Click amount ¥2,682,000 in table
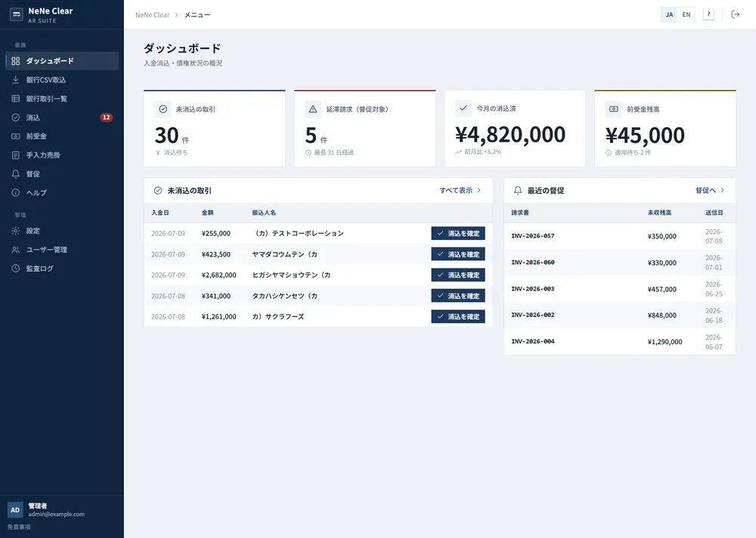 pyautogui.click(x=219, y=275)
